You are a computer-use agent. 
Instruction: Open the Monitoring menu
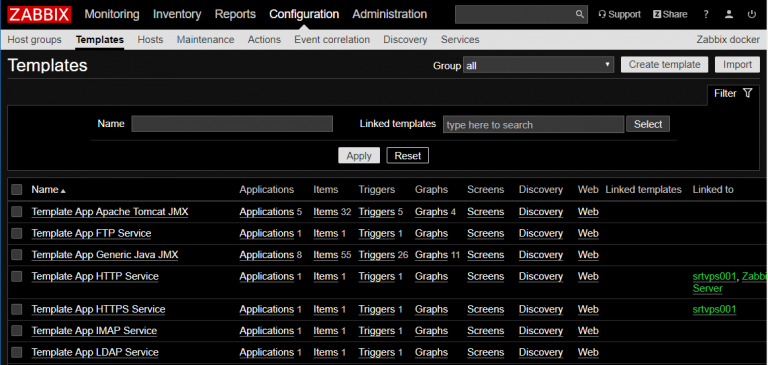(112, 15)
